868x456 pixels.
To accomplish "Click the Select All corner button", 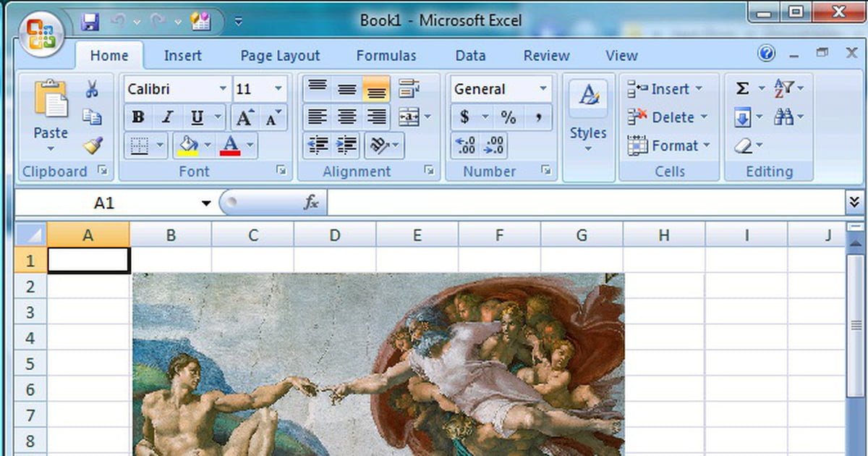I will click(x=30, y=235).
